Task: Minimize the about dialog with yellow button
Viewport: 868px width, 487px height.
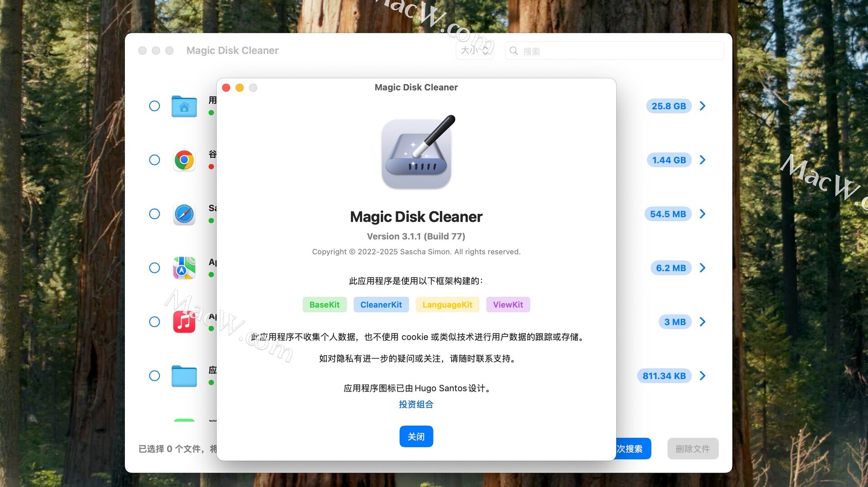Action: pyautogui.click(x=240, y=88)
